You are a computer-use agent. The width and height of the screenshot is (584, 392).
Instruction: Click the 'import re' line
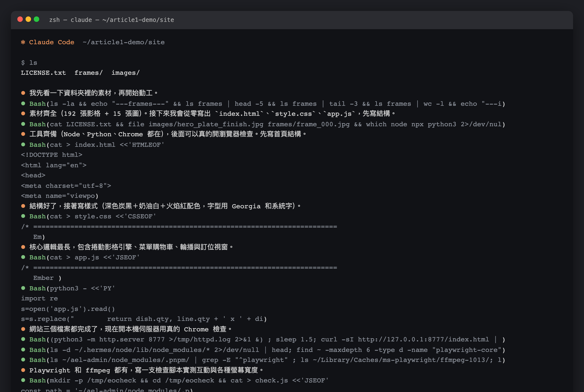(x=39, y=298)
